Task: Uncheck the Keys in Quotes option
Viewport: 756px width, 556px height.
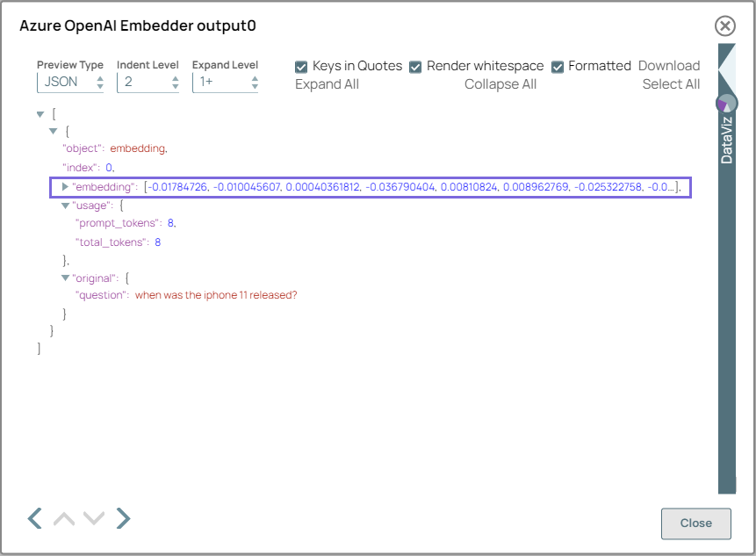Action: click(301, 66)
